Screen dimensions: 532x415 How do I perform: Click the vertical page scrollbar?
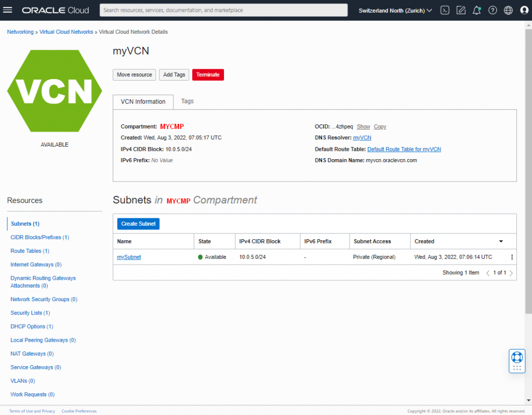coord(528,172)
